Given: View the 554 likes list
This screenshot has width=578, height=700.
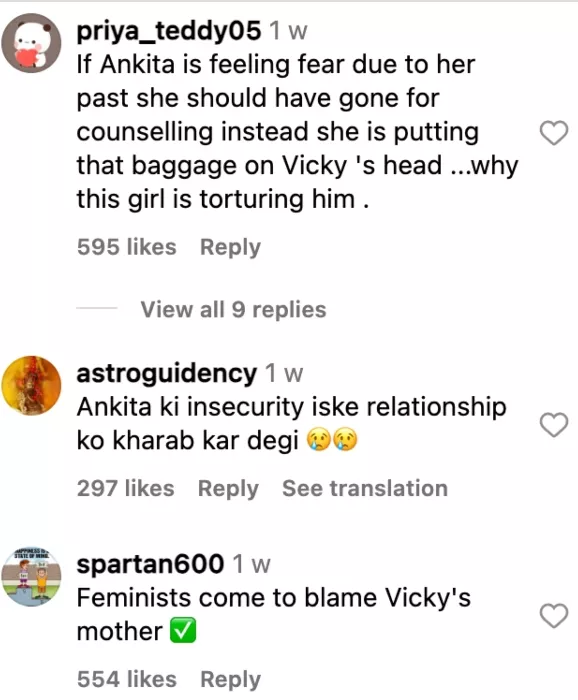Looking at the screenshot, I should pos(127,679).
